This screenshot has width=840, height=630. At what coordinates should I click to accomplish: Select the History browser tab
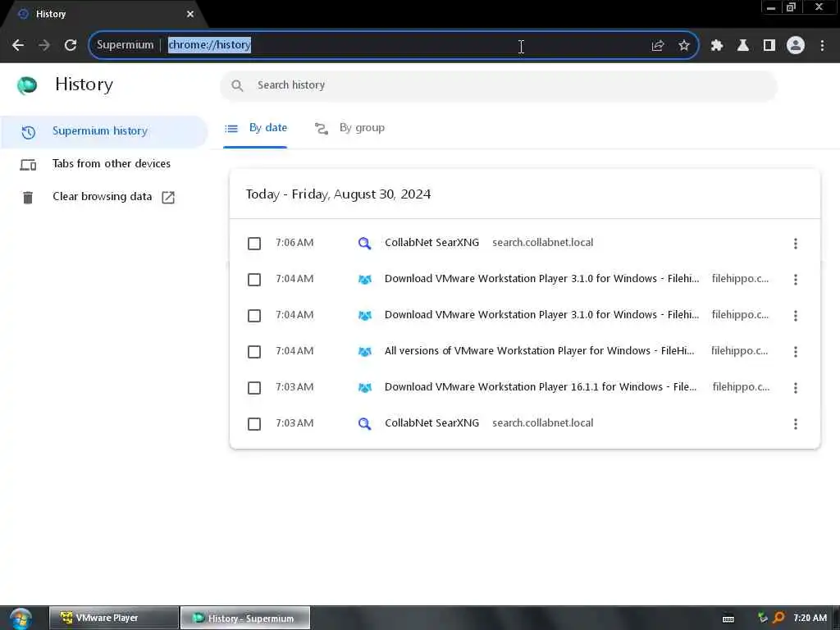coord(102,15)
